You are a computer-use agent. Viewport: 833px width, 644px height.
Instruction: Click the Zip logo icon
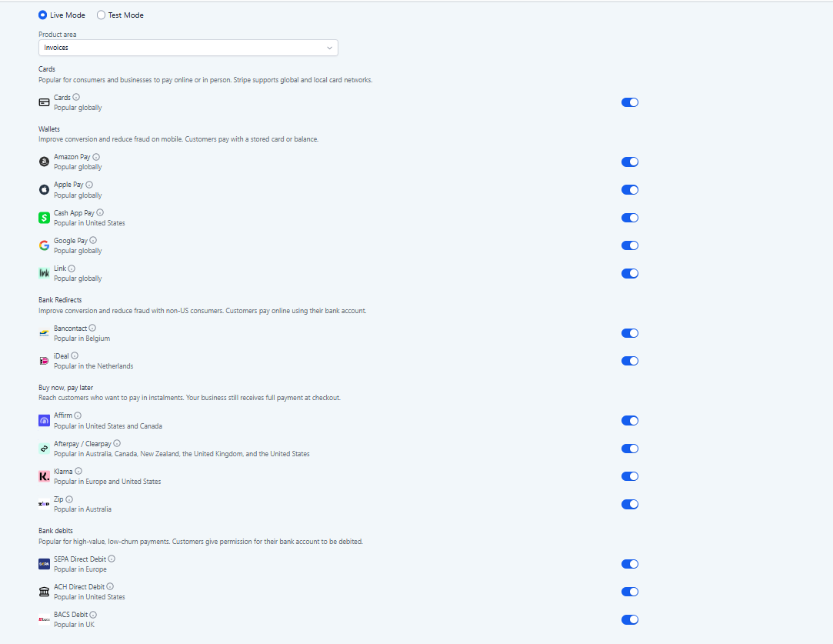tap(44, 504)
